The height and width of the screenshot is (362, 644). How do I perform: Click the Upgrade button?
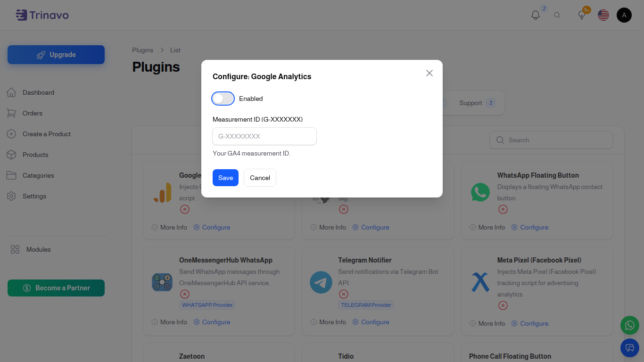point(56,55)
